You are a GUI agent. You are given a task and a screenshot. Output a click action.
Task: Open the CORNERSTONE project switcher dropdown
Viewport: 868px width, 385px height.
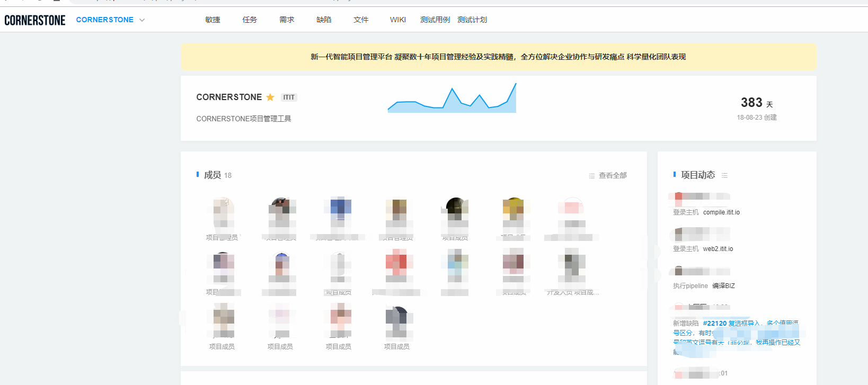click(110, 20)
